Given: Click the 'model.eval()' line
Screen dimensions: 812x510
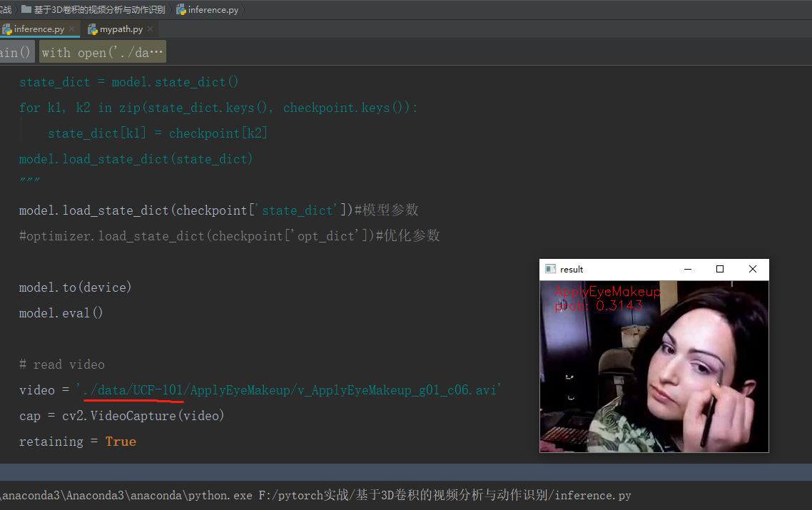Looking at the screenshot, I should (61, 313).
